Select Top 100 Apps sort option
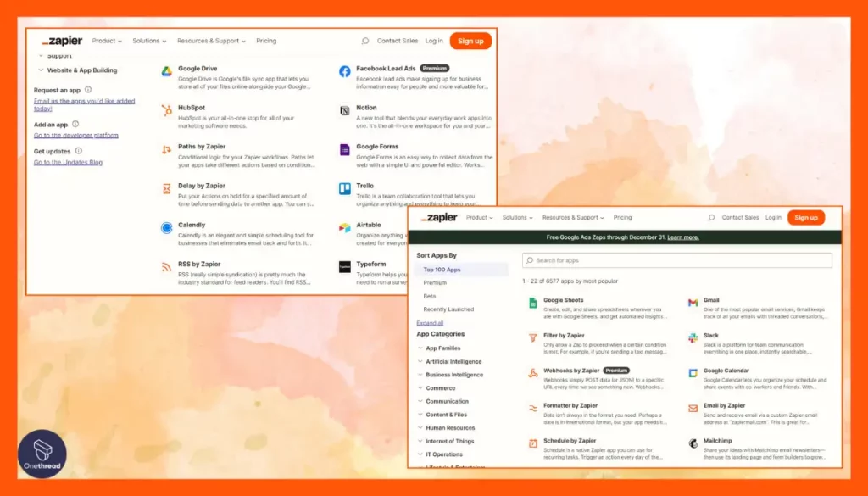868x496 pixels. coord(461,270)
